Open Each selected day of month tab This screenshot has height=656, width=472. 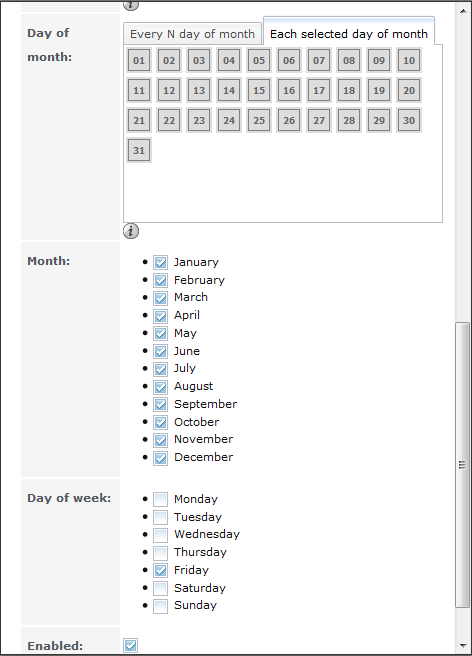coord(349,34)
